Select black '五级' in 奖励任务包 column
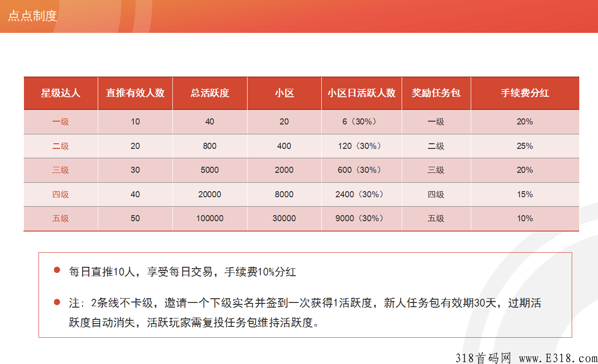Viewport: 598px width, 364px height. 436,218
